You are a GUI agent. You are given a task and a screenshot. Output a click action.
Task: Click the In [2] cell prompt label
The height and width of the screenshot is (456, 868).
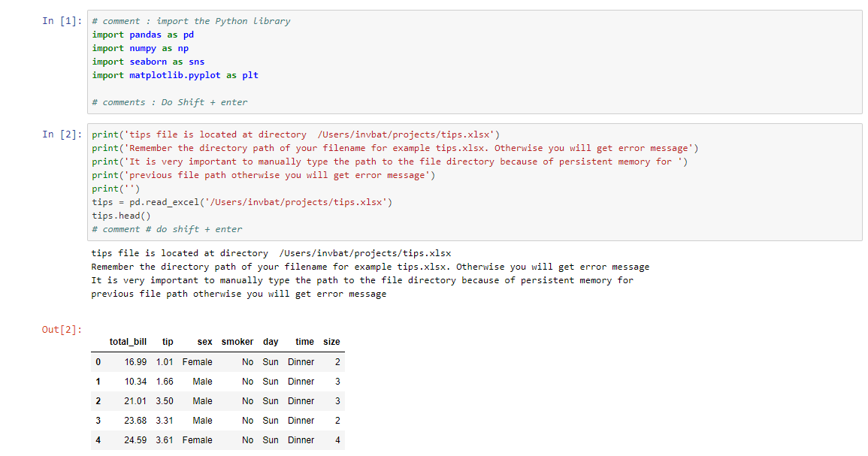click(x=62, y=134)
